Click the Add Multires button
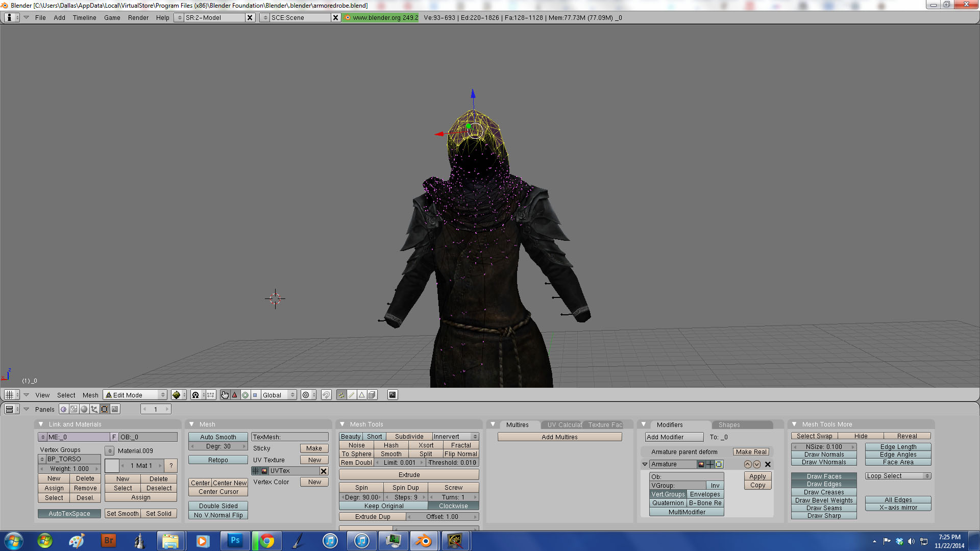The height and width of the screenshot is (551, 980). click(559, 437)
